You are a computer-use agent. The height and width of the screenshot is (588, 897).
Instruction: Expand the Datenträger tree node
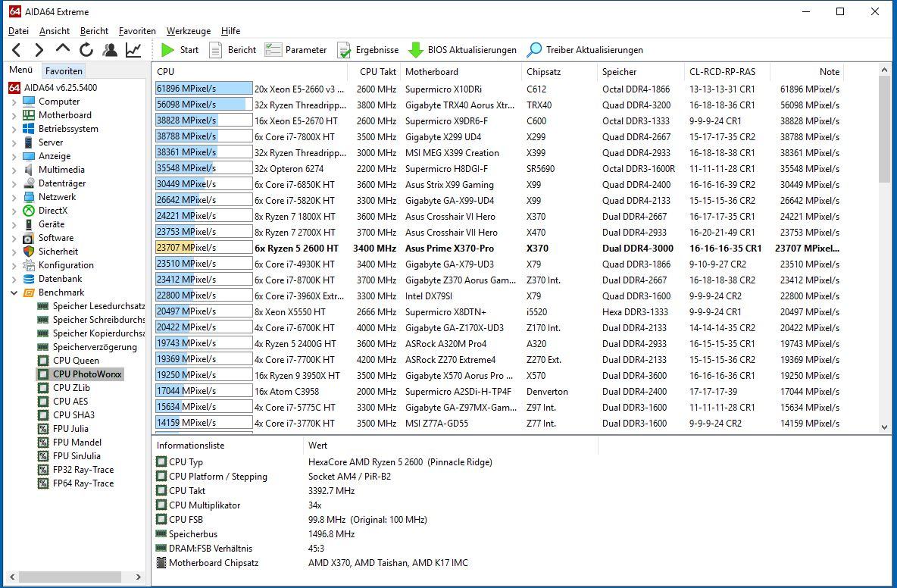click(14, 183)
